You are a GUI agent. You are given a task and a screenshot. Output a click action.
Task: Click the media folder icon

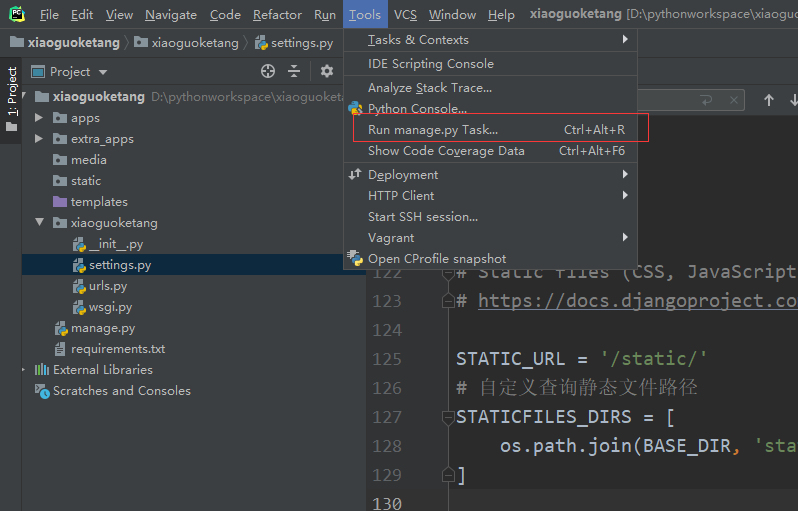click(x=60, y=160)
